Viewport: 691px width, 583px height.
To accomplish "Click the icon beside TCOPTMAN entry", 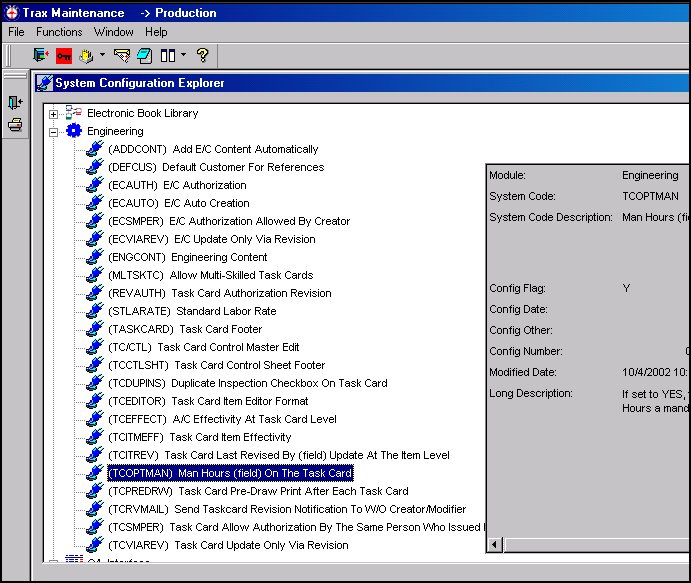I will click(94, 473).
